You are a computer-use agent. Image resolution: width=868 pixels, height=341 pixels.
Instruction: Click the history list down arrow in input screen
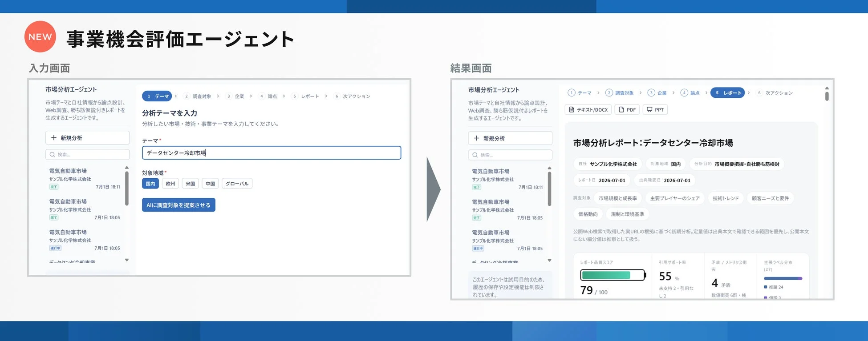[127, 260]
